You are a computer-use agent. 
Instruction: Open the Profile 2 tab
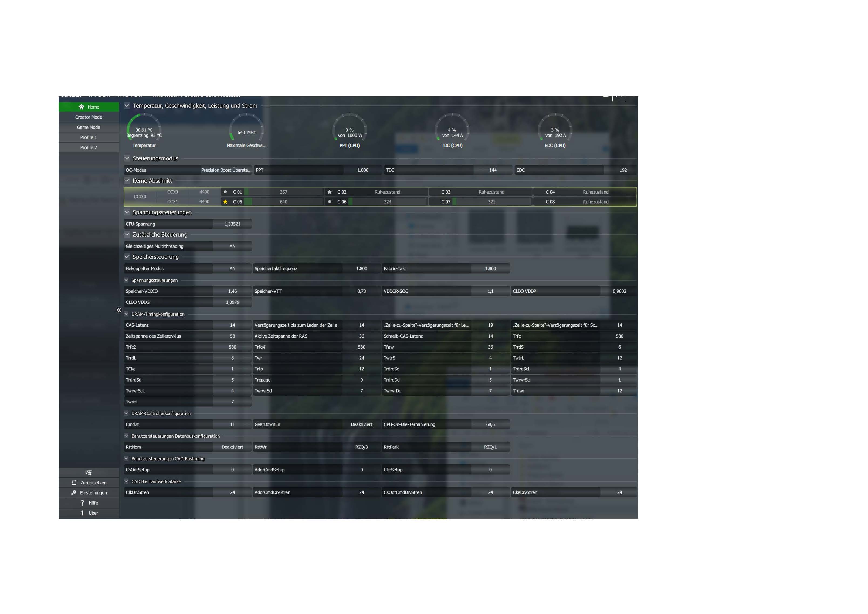point(89,147)
